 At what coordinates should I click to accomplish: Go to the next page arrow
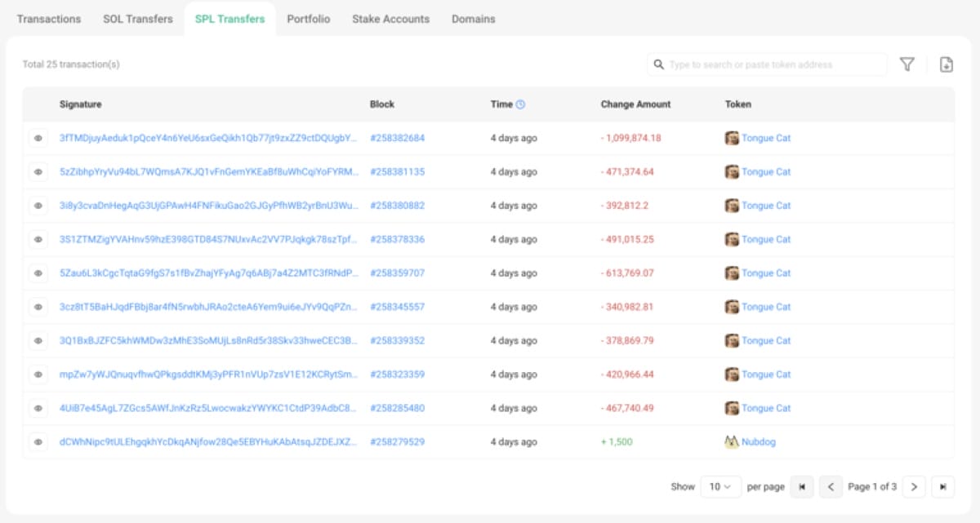tap(914, 486)
